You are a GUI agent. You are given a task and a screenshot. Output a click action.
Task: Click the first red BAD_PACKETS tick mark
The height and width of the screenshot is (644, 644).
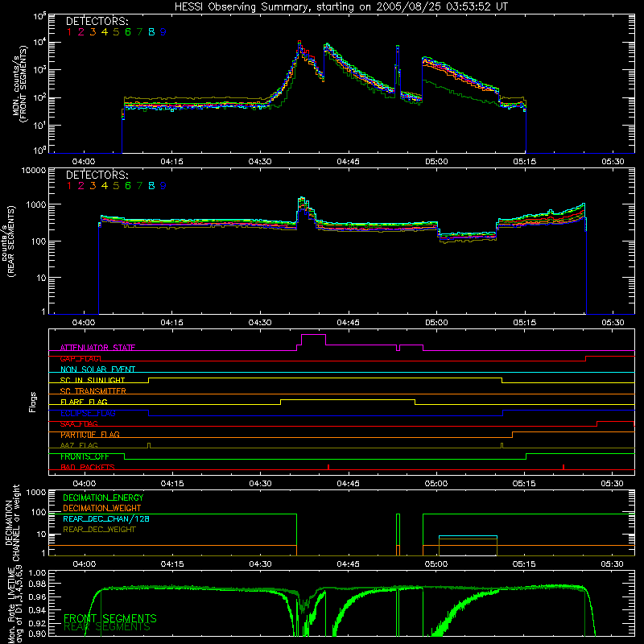point(328,467)
